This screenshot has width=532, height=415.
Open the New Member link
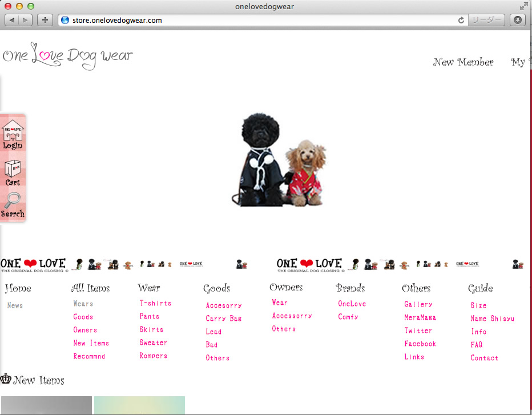click(x=463, y=62)
